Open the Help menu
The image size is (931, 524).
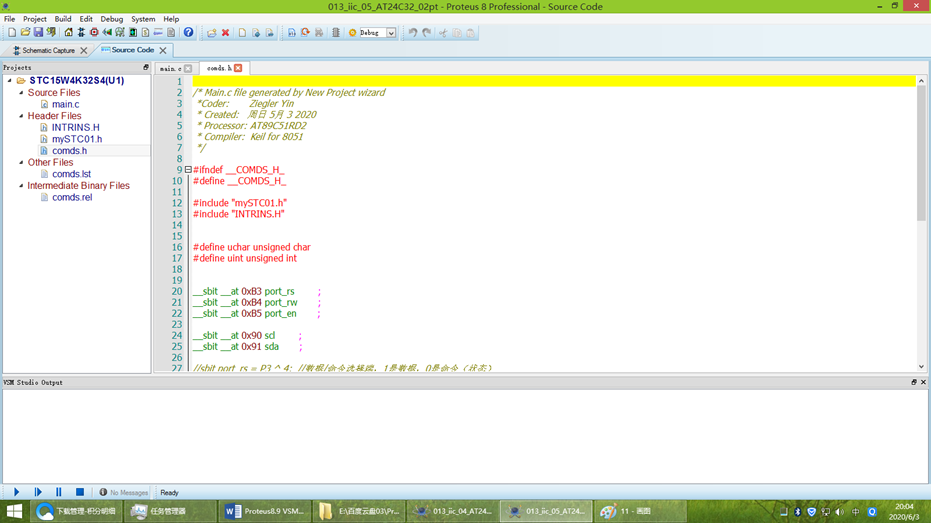[x=171, y=19]
